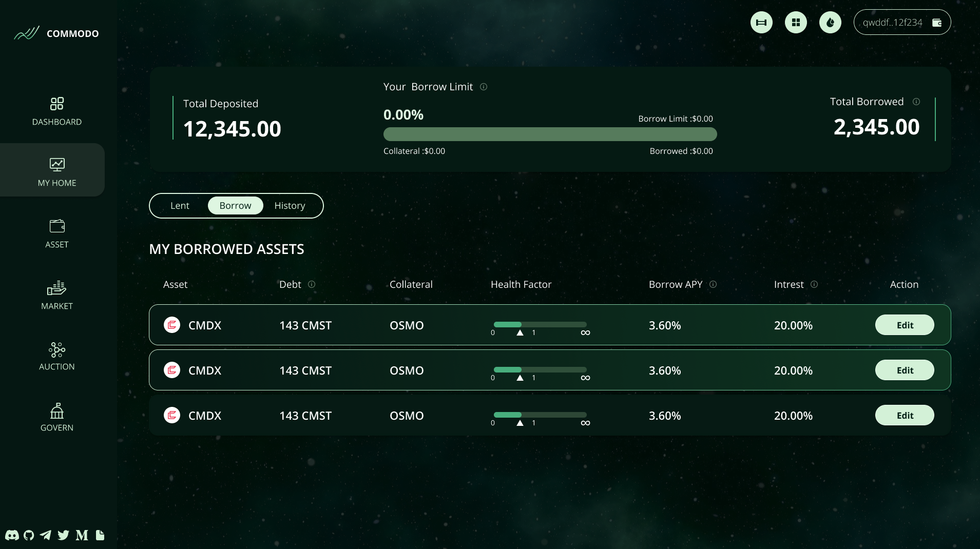
Task: Open the Telegram link icon
Action: click(x=46, y=535)
